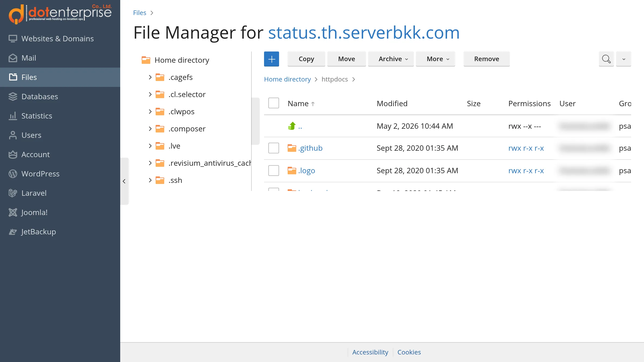The height and width of the screenshot is (362, 644).
Task: Click the tree panel vertical scrollbar
Action: pyautogui.click(x=256, y=121)
